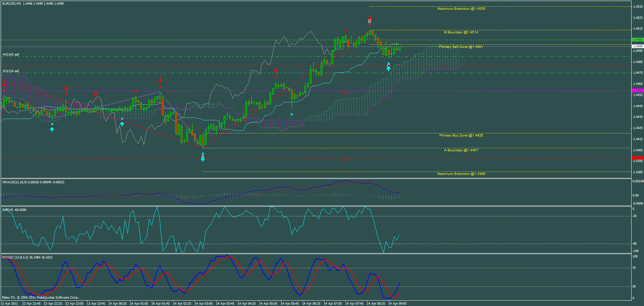Toggle the Pivot level label
This screenshot has height=306, width=644.
pyautogui.click(x=346, y=92)
